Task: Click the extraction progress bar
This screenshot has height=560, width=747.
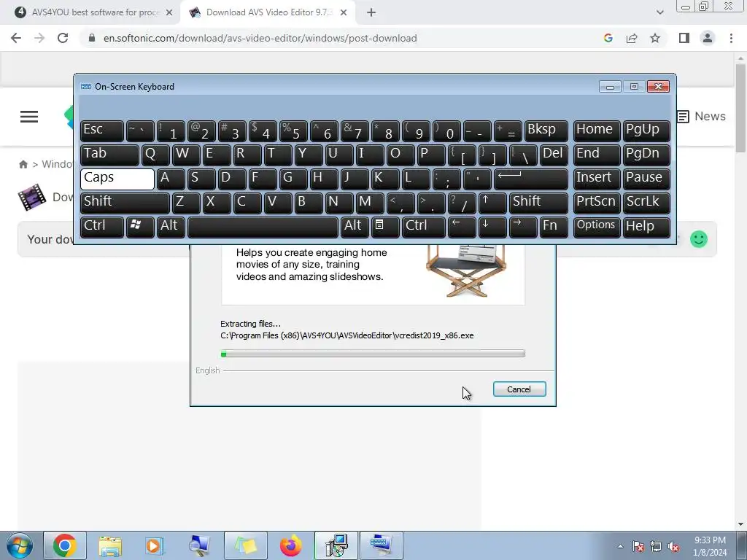Action: coord(373,354)
